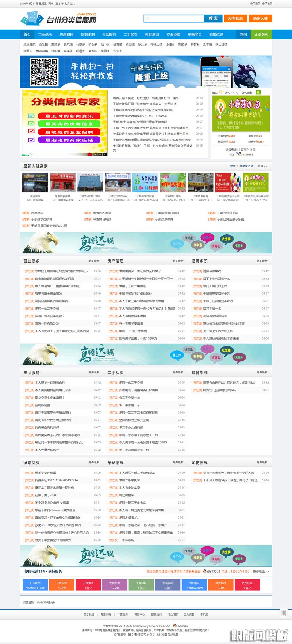This screenshot has width=292, height=644.
Task: Select 招聘求职 in the navigation bar
Action: click(88, 34)
